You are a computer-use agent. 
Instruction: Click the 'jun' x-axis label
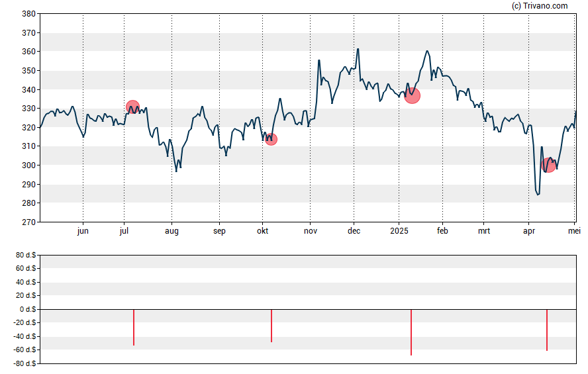coord(83,231)
